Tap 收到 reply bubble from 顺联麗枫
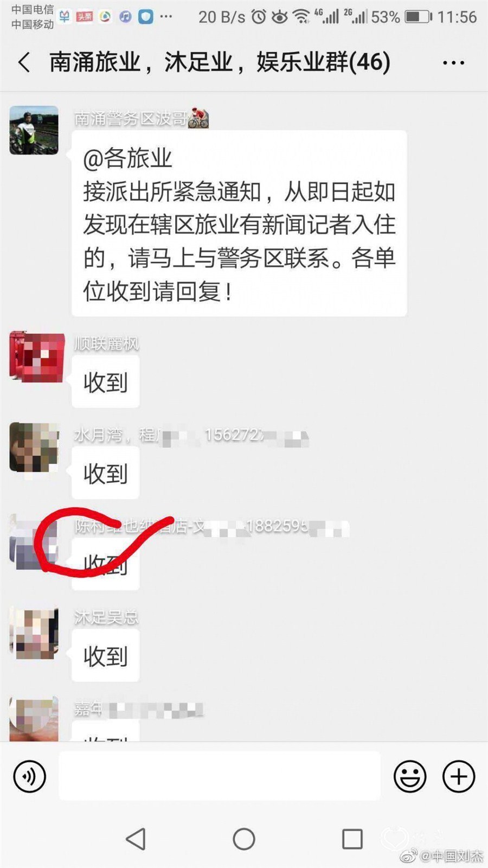The image size is (488, 868). 106,382
